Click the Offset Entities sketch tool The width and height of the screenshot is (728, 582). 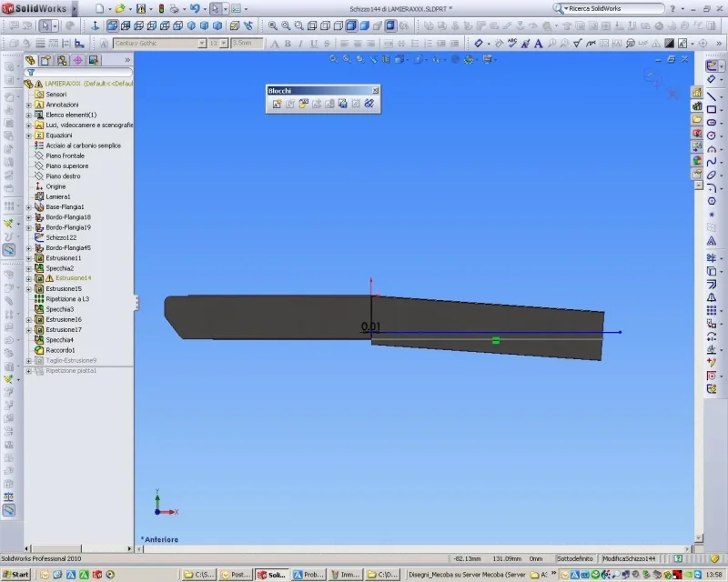click(712, 284)
